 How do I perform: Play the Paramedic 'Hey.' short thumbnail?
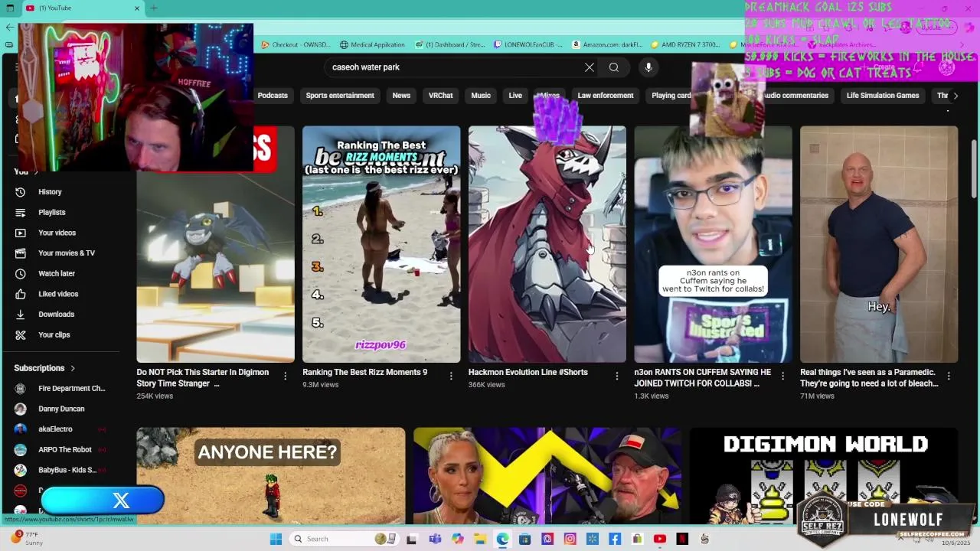(x=879, y=244)
